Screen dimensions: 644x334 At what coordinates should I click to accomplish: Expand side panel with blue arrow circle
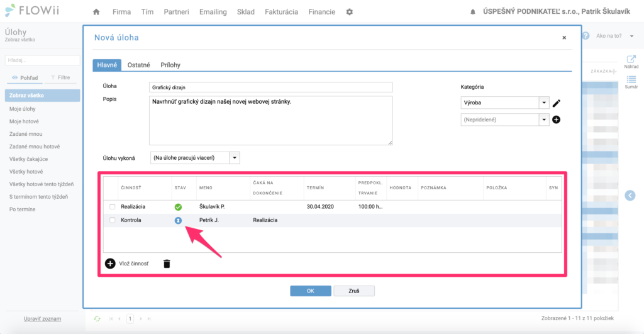pyautogui.click(x=630, y=196)
